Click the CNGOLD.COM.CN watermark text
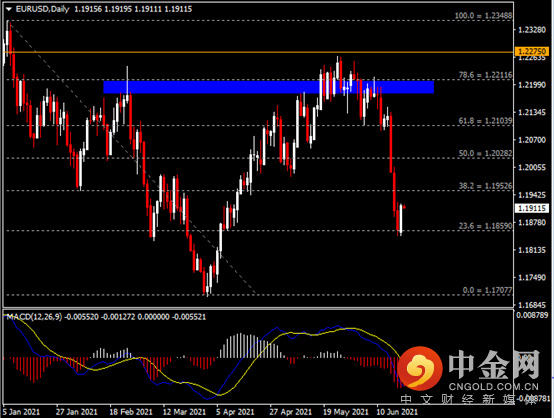This screenshot has width=554, height=418. pyautogui.click(x=494, y=387)
